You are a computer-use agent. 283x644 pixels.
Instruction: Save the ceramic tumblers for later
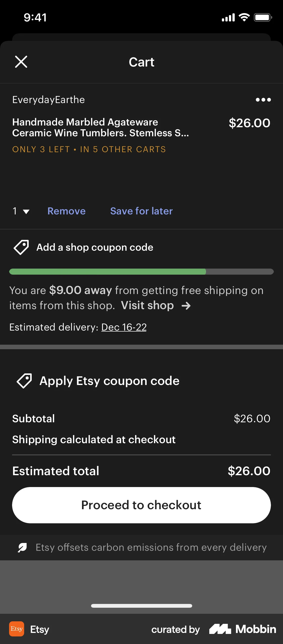point(141,211)
